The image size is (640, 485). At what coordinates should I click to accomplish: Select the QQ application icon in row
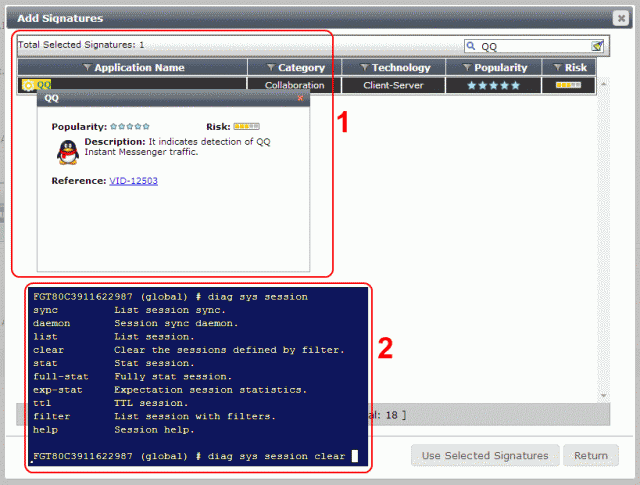point(28,85)
